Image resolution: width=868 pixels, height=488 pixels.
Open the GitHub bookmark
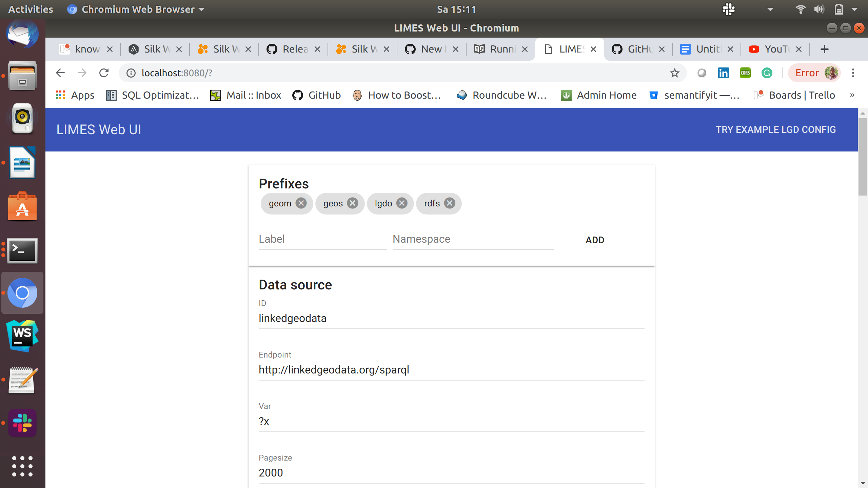(x=316, y=95)
